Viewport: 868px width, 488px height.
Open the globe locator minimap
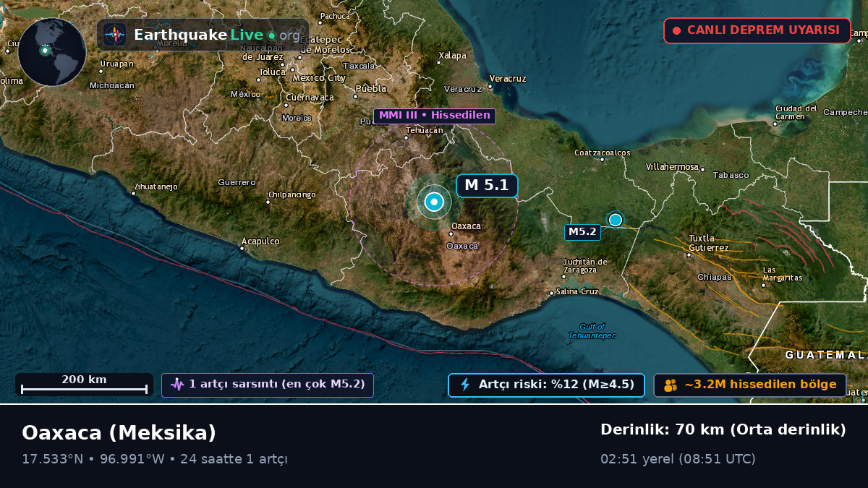[52, 52]
